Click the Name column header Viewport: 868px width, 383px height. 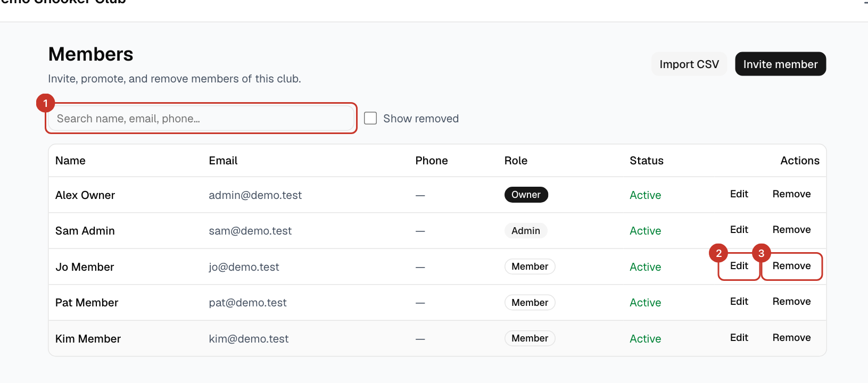(70, 161)
